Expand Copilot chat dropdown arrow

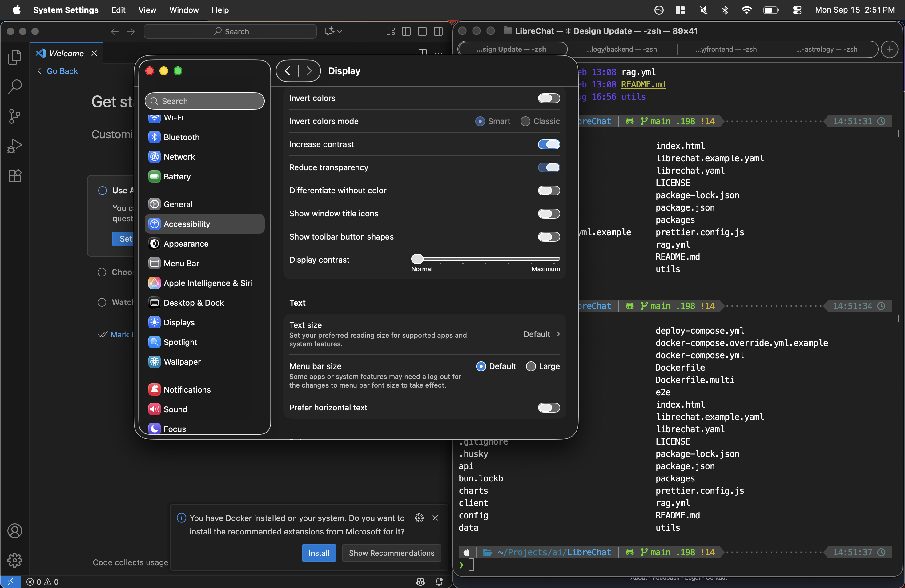[x=340, y=32]
